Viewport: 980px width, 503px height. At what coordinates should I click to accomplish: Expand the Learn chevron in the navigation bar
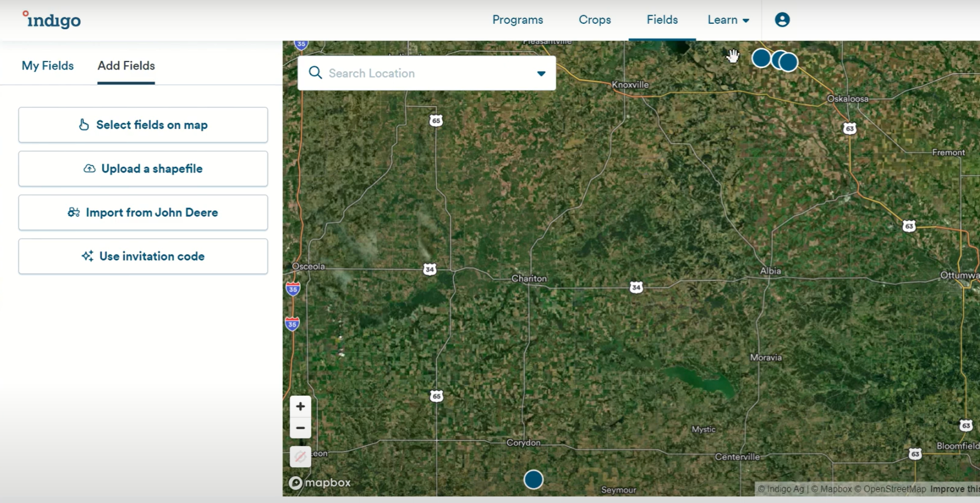click(746, 21)
